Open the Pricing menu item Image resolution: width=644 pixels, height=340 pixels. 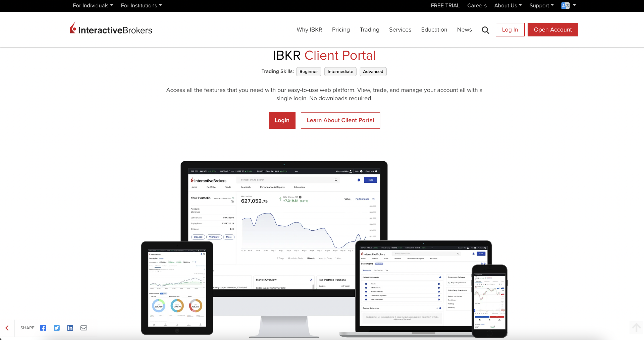click(x=341, y=30)
